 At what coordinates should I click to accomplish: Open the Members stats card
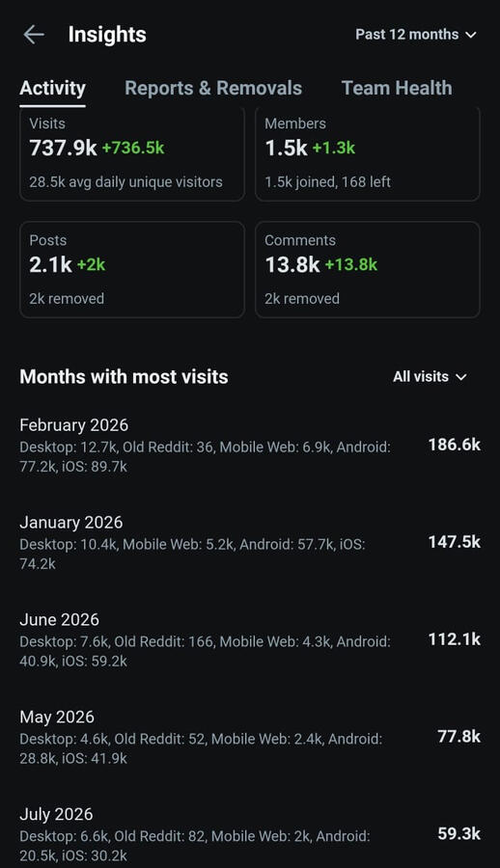(x=368, y=154)
